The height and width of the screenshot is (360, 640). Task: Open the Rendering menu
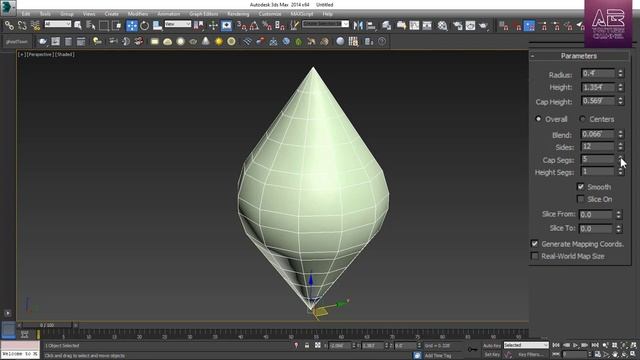point(238,14)
